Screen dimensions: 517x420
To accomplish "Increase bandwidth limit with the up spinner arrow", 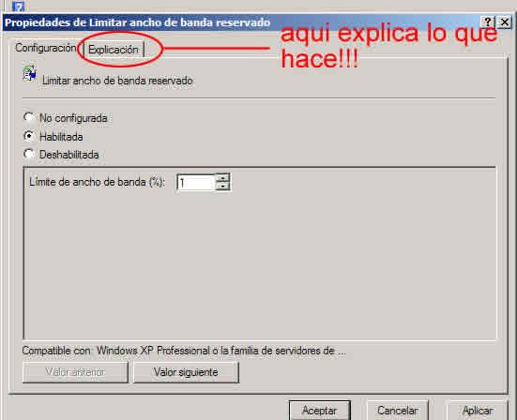I will 223,178.
